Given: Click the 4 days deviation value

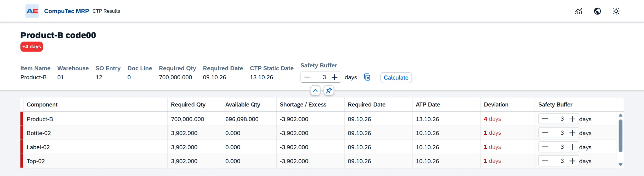Looking at the screenshot, I should (x=492, y=119).
